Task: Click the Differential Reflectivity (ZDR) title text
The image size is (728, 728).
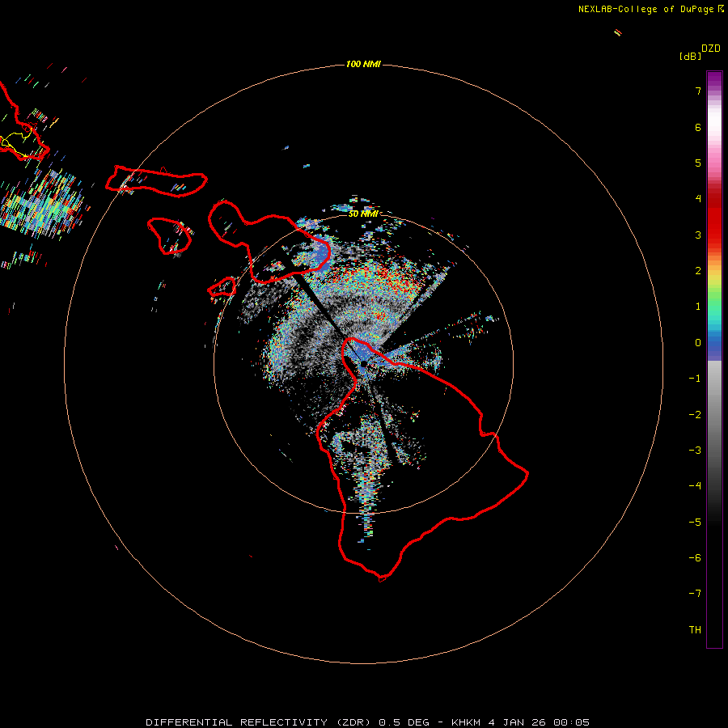Action: 258,722
